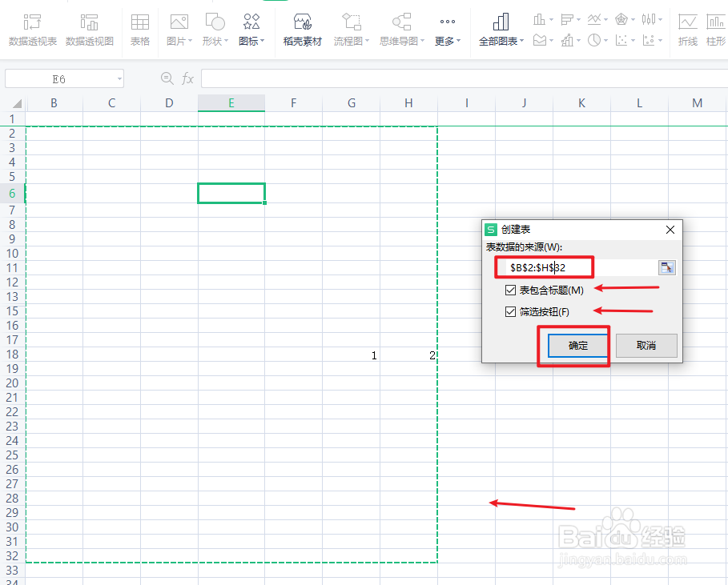
Task: Insert an area chart
Action: click(539, 40)
